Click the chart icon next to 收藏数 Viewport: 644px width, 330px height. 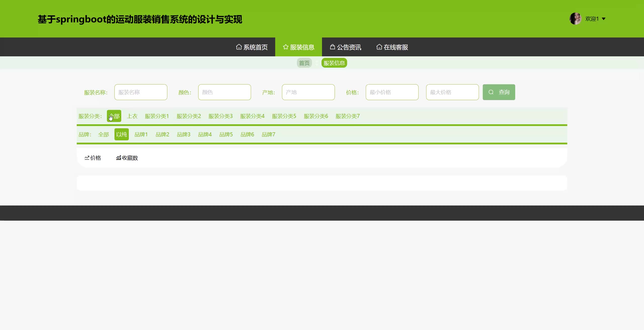click(x=118, y=158)
